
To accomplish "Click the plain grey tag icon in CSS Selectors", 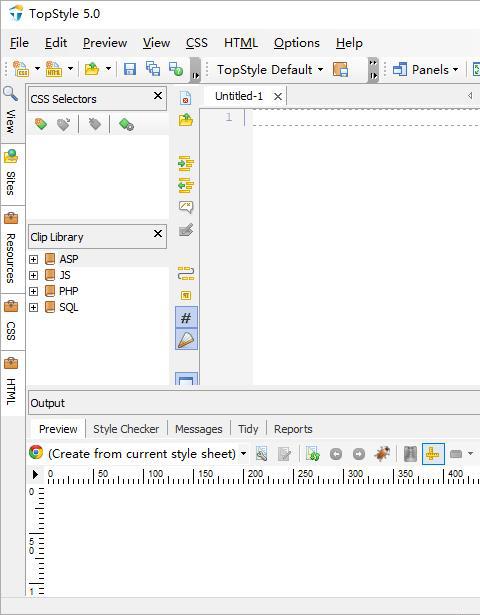I will pos(94,124).
